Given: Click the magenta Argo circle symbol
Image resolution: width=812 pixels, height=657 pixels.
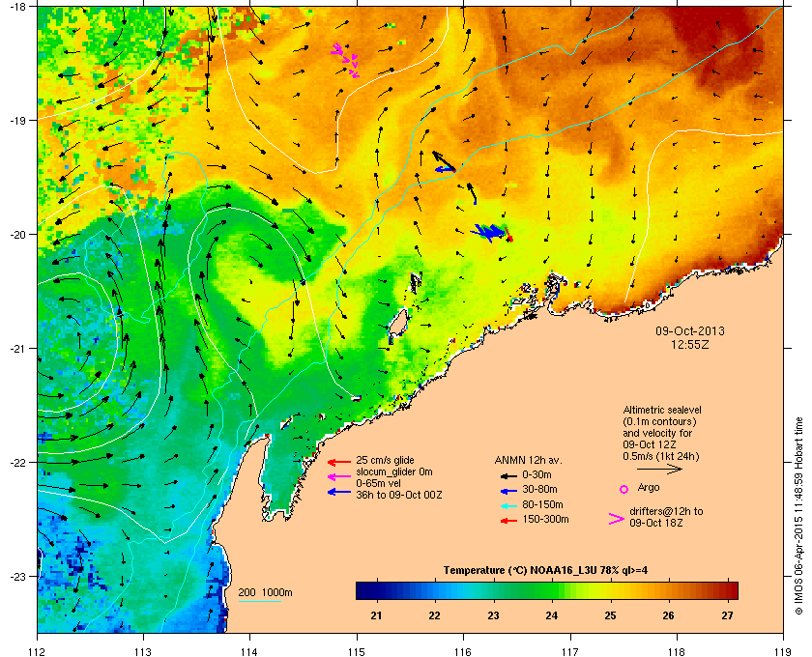Looking at the screenshot, I should [624, 489].
